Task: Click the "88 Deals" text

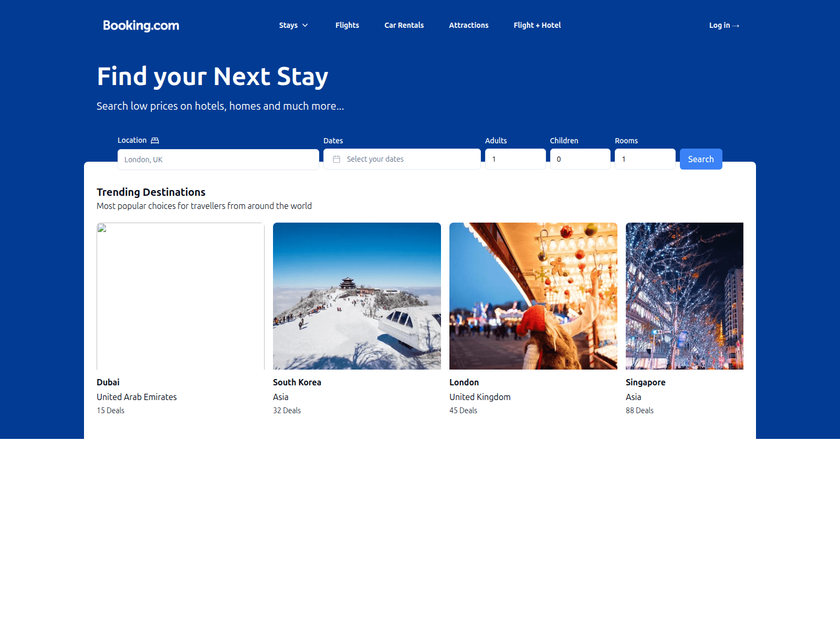Action: point(640,411)
